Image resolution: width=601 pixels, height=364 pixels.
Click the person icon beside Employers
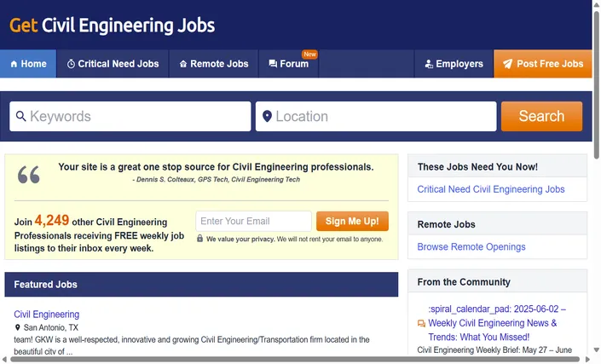[429, 64]
